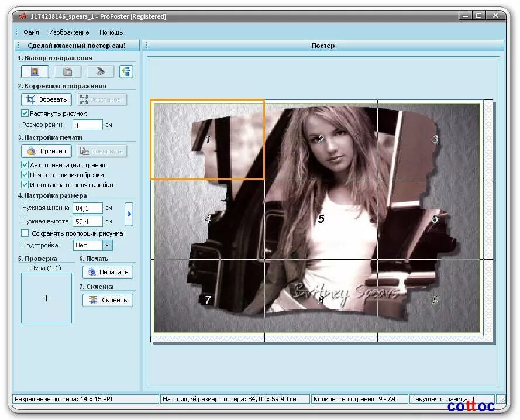
Task: Select poster page 8 tile
Action: pyautogui.click(x=321, y=300)
